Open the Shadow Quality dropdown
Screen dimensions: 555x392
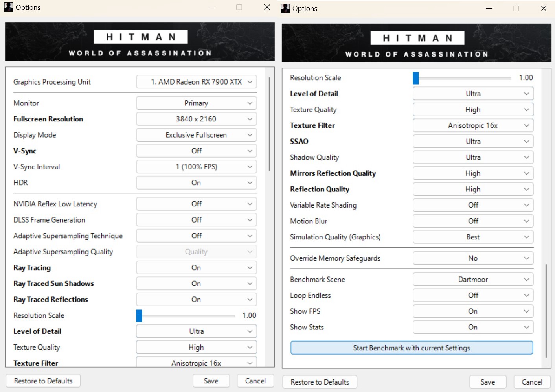click(473, 157)
